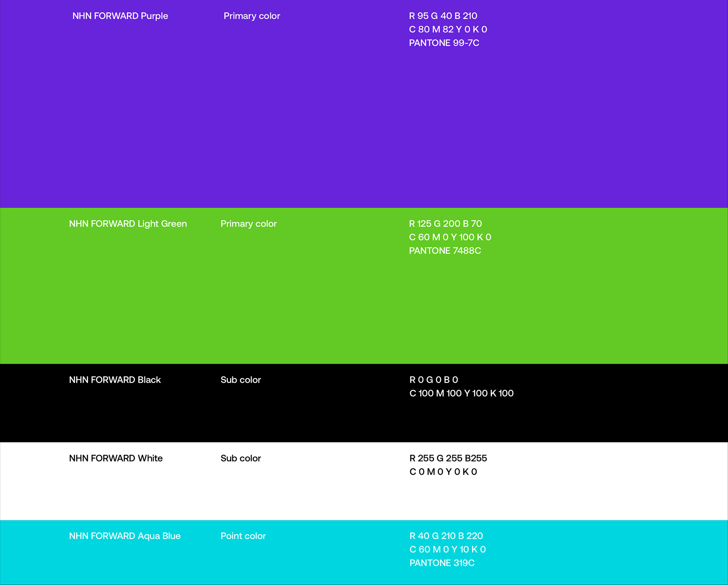Click the Point color text

[x=243, y=536]
